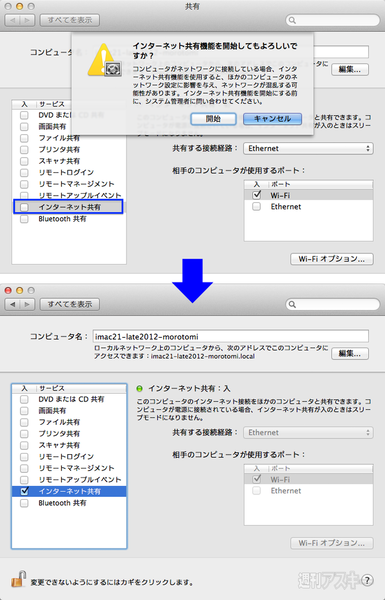Click the 編集... button in the bottom window

pos(350,354)
